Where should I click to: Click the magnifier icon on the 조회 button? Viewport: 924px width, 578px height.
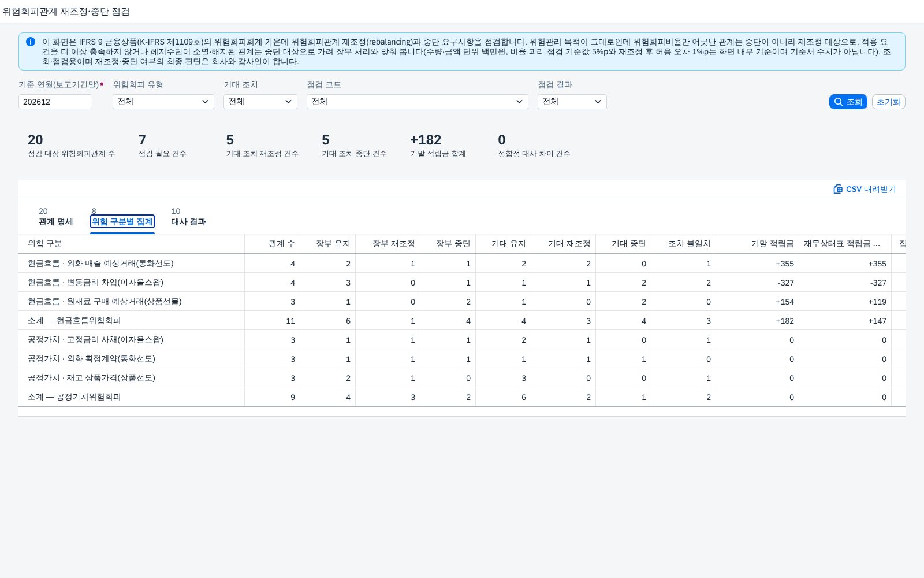tap(839, 102)
